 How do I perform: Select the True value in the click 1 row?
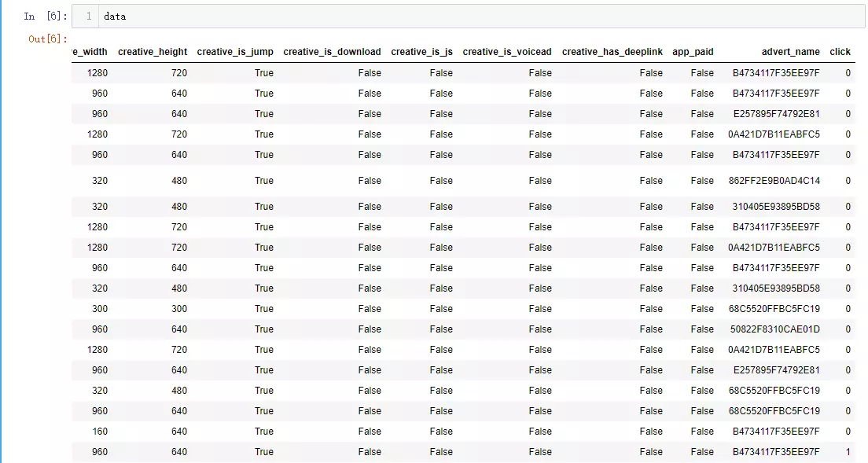click(x=264, y=452)
